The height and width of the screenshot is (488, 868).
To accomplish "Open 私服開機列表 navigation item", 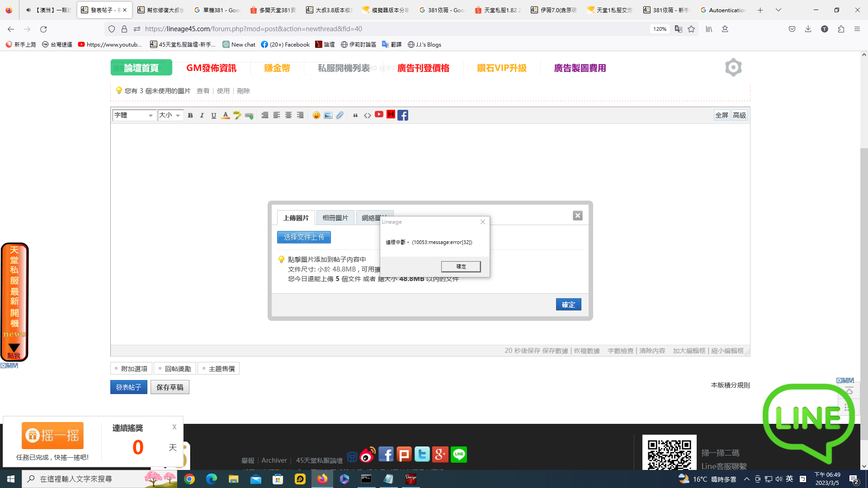I will point(344,68).
